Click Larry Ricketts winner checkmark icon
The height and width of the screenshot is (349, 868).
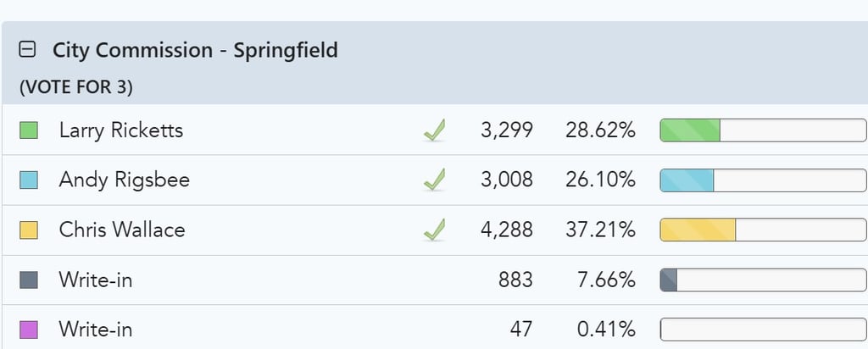434,130
